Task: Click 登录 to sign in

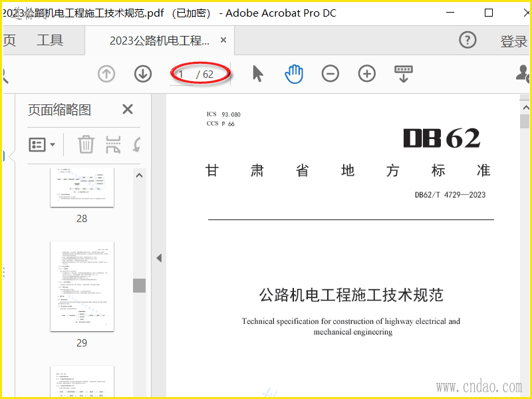Action: (513, 41)
